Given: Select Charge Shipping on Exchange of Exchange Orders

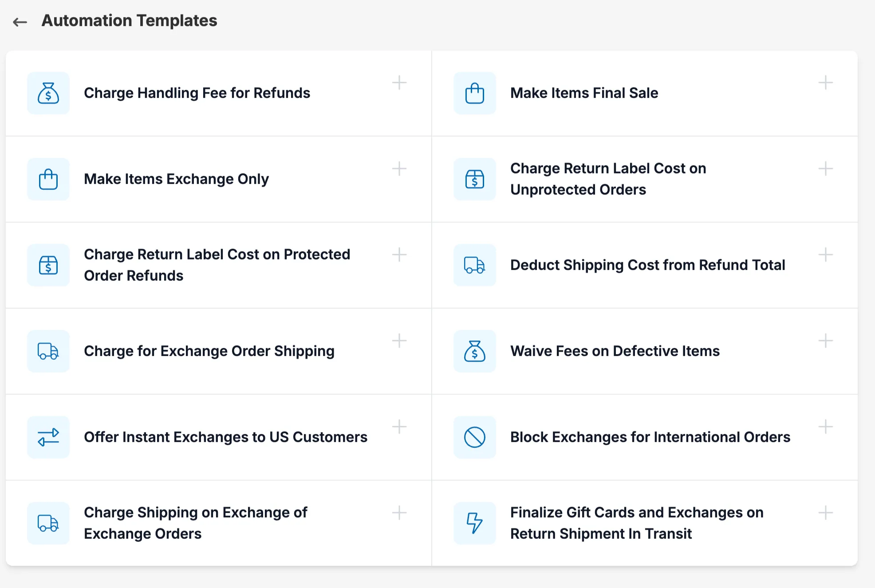Looking at the screenshot, I should pos(195,523).
